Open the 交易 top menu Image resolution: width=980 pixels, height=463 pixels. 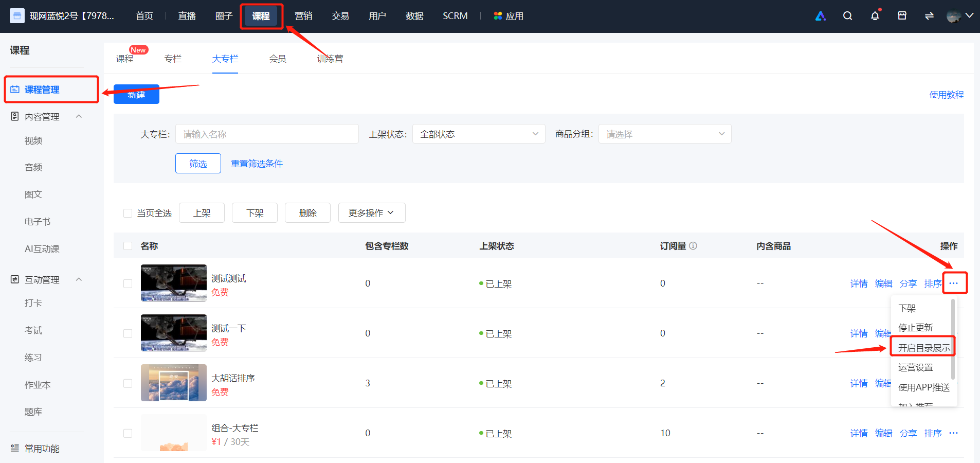click(340, 16)
